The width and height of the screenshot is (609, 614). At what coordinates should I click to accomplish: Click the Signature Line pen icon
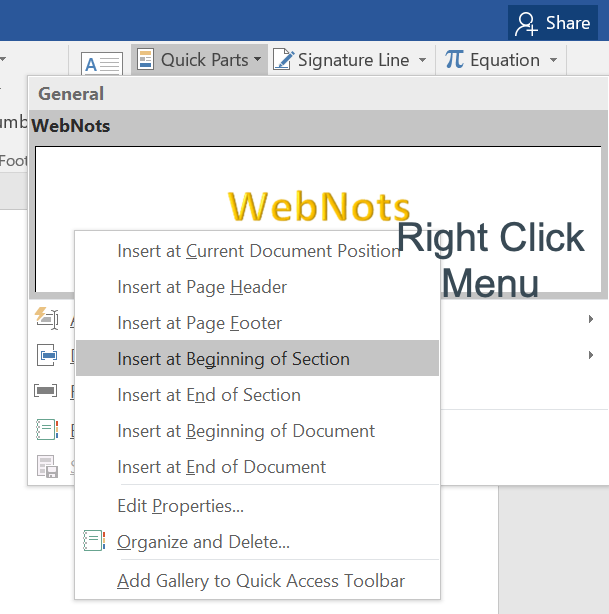283,60
